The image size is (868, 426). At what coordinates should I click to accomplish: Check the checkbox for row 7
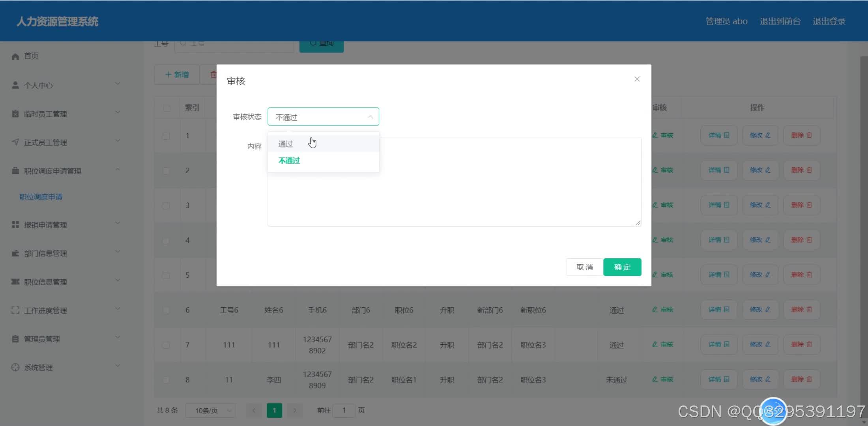tap(166, 345)
